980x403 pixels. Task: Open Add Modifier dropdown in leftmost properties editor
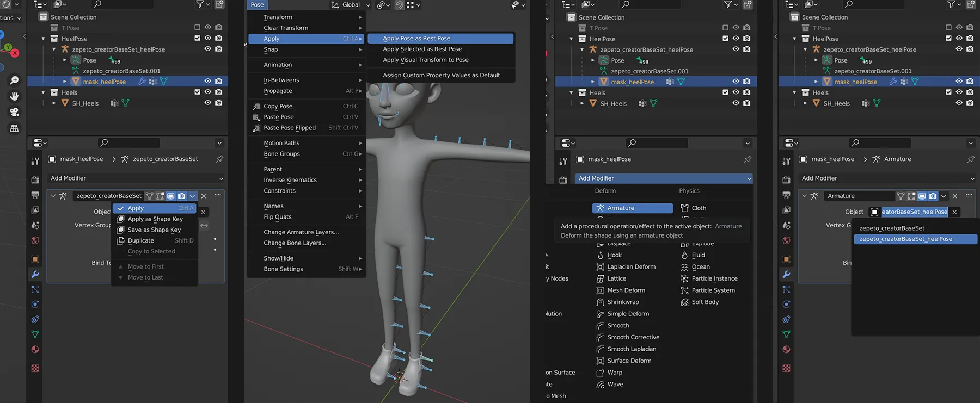(136, 178)
